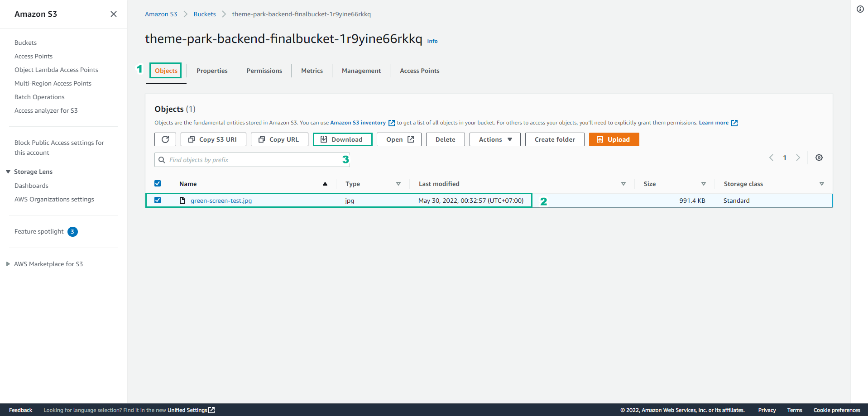868x416 pixels.
Task: Click external link icon after Amazon S3 inventory
Action: pos(392,123)
